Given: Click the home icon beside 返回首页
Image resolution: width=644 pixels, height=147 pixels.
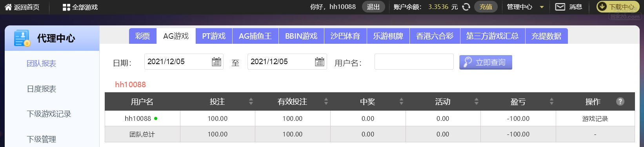Looking at the screenshot, I should tap(8, 7).
